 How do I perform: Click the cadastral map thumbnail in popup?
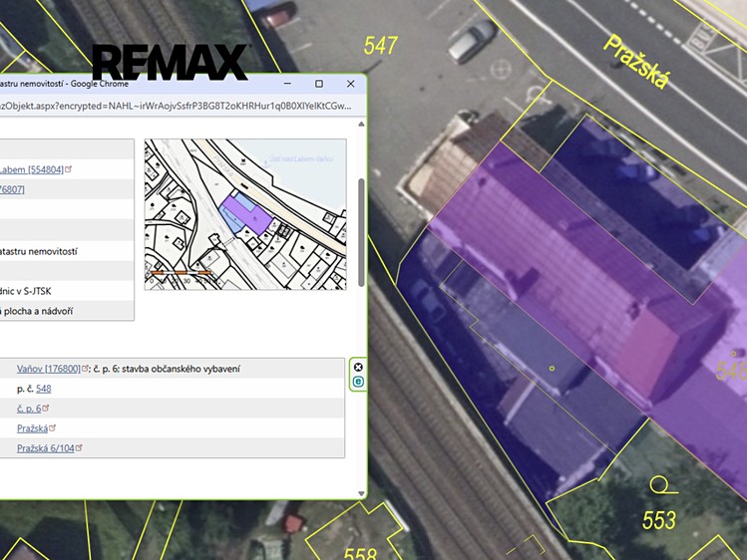pyautogui.click(x=245, y=214)
